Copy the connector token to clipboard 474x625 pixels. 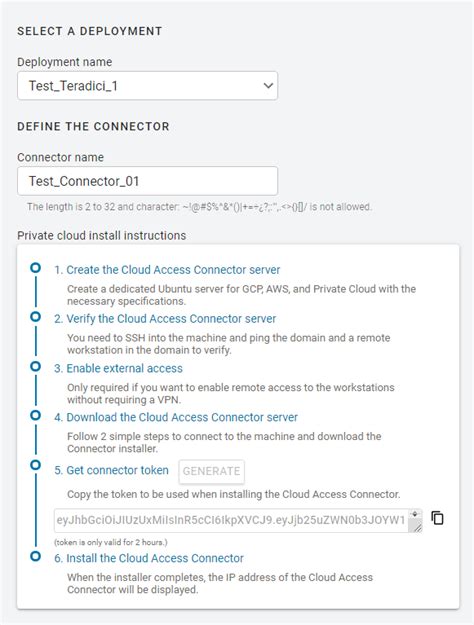point(437,518)
